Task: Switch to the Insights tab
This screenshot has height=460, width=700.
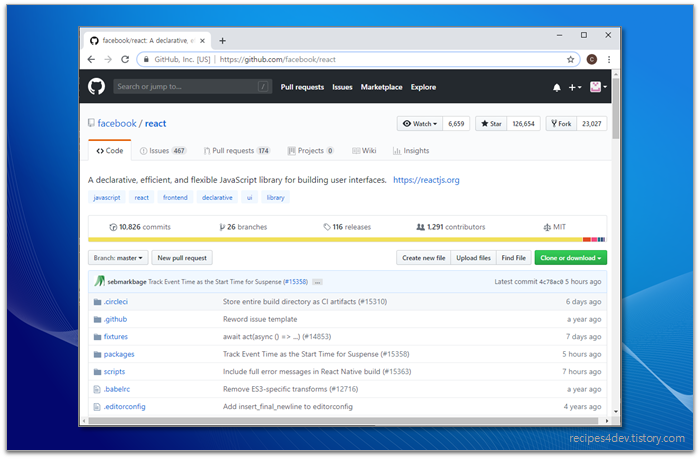Action: 411,151
